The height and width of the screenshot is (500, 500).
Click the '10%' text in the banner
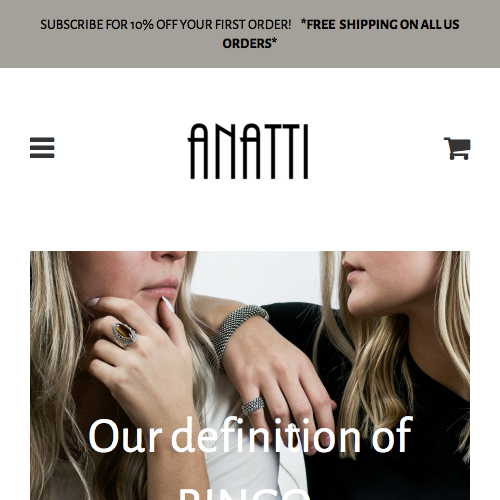[x=142, y=25]
